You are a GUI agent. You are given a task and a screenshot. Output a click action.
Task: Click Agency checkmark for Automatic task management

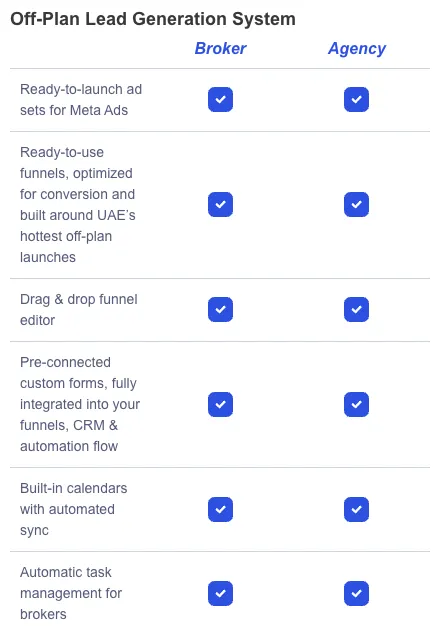pos(356,594)
